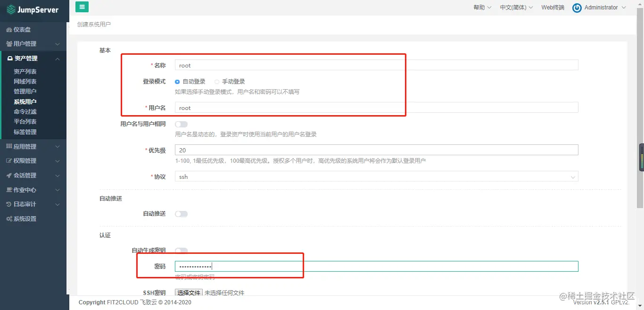The image size is (644, 310).
Task: Open the 协议 dropdown showing ssh
Action: pos(376,176)
